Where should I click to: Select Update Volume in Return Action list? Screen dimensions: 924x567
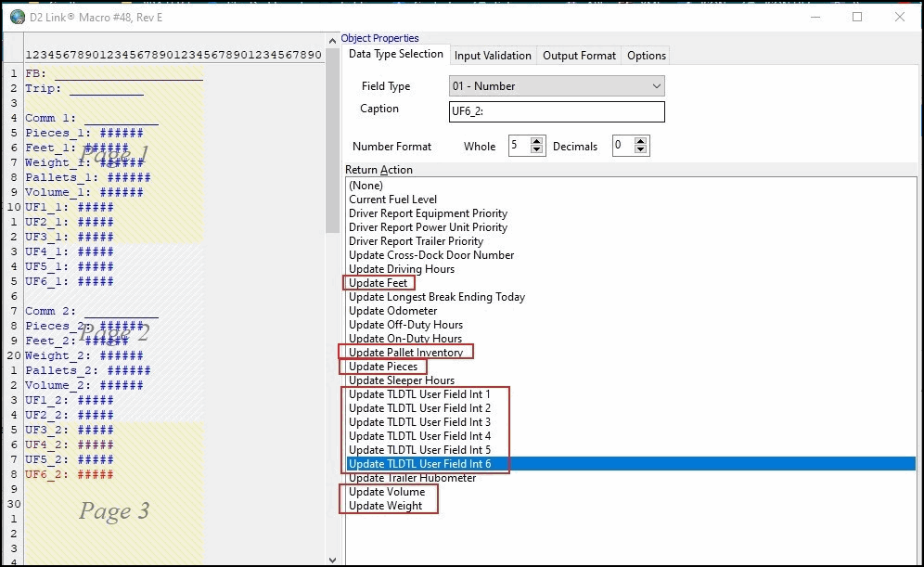pos(387,492)
